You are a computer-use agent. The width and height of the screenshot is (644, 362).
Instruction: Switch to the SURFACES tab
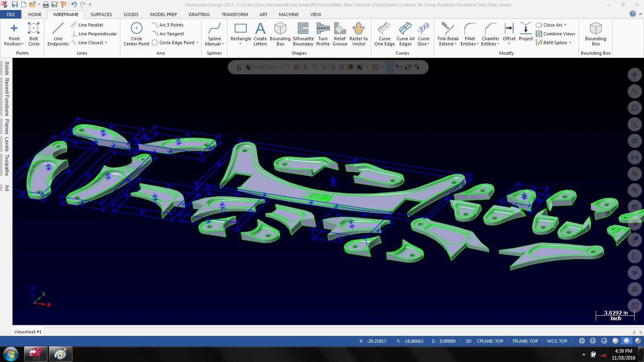pos(101,14)
